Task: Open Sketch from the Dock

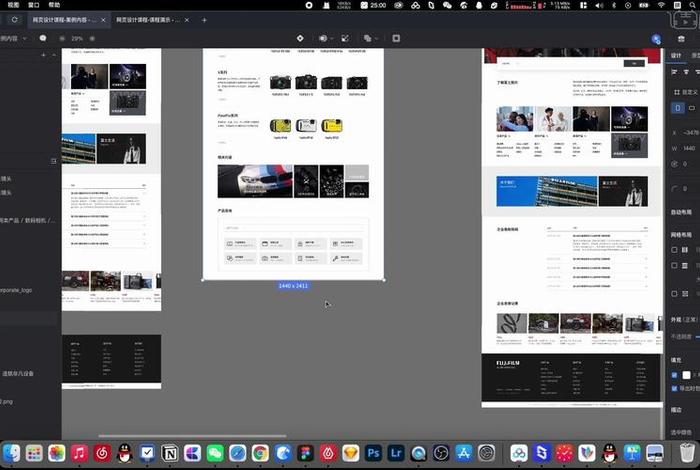Action: click(351, 453)
